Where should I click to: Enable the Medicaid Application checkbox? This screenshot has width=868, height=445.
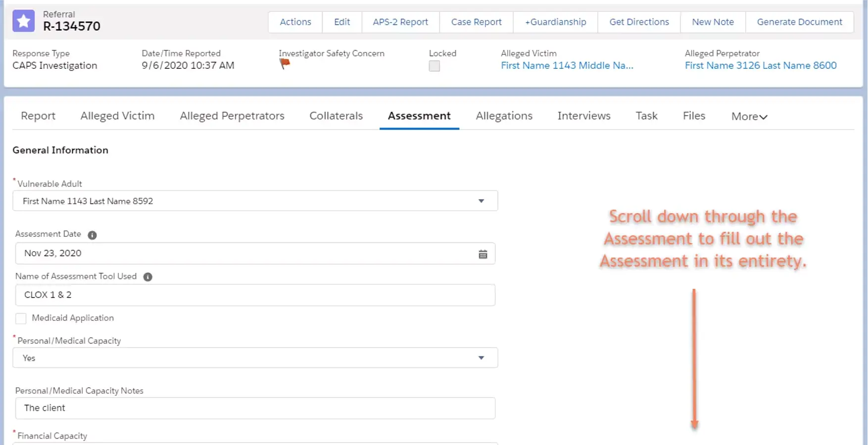click(21, 318)
